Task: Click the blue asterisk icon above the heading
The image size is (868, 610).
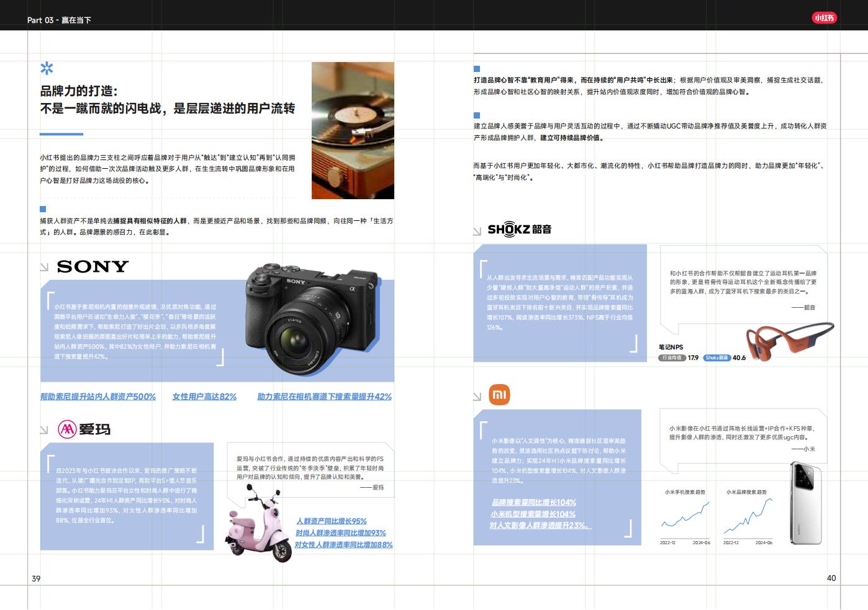Action: tap(47, 68)
